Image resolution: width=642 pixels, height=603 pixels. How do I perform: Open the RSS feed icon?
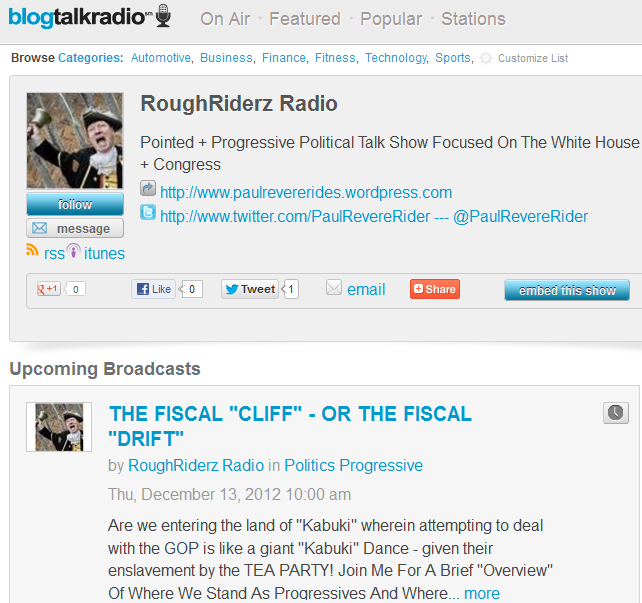pyautogui.click(x=32, y=250)
